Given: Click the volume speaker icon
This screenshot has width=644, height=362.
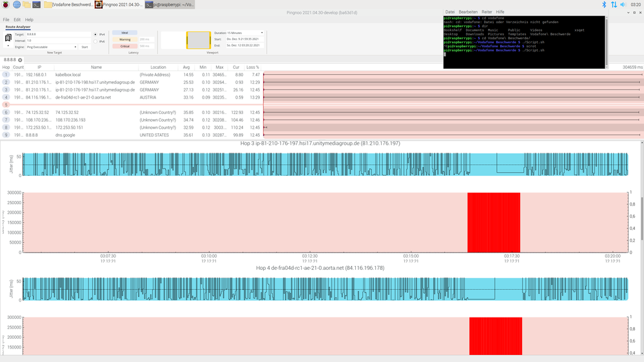Looking at the screenshot, I should pyautogui.click(x=623, y=5).
